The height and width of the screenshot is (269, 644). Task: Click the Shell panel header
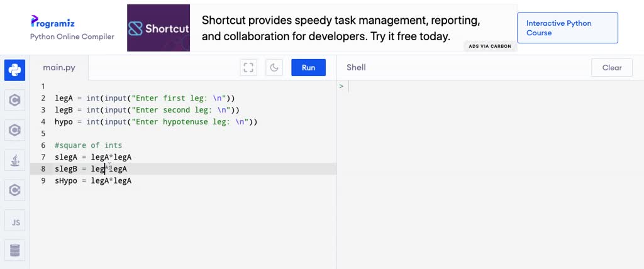coord(356,68)
